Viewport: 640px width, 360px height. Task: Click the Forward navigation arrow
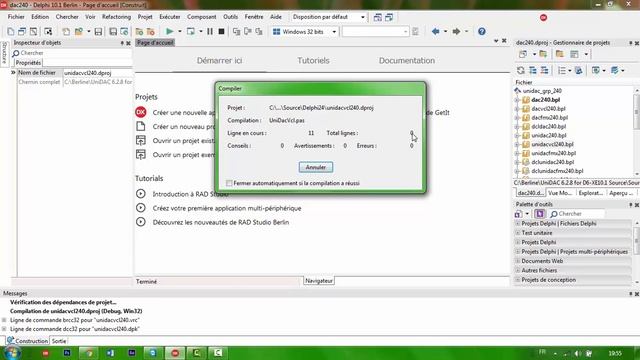click(x=456, y=31)
